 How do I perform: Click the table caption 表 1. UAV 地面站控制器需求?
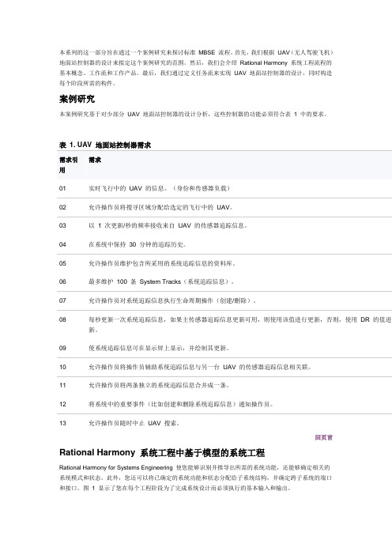click(105, 145)
